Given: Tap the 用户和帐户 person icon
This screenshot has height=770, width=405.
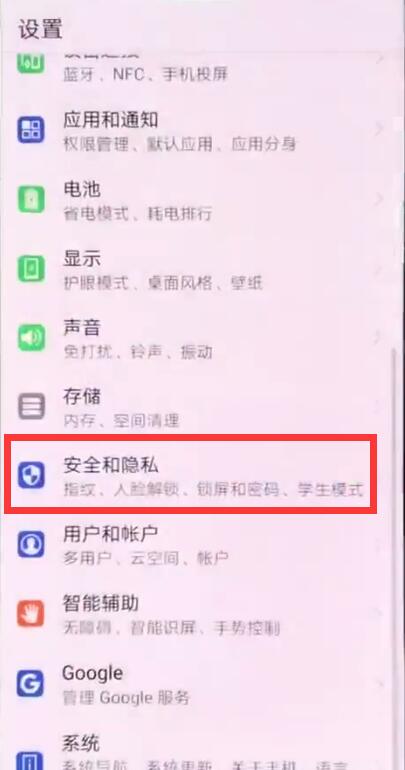Looking at the screenshot, I should pyautogui.click(x=31, y=544).
